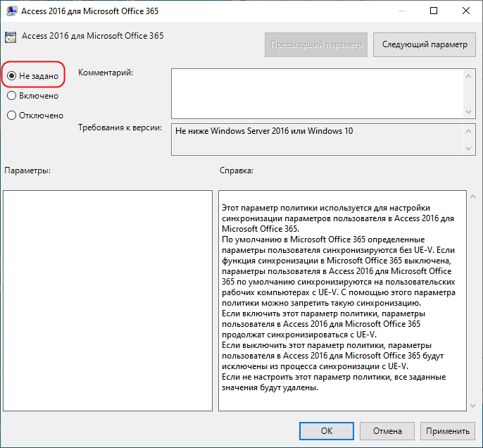This screenshot has width=483, height=448.
Task: Click the "Не ниже Windows Server 2016" text
Action: pyautogui.click(x=264, y=131)
